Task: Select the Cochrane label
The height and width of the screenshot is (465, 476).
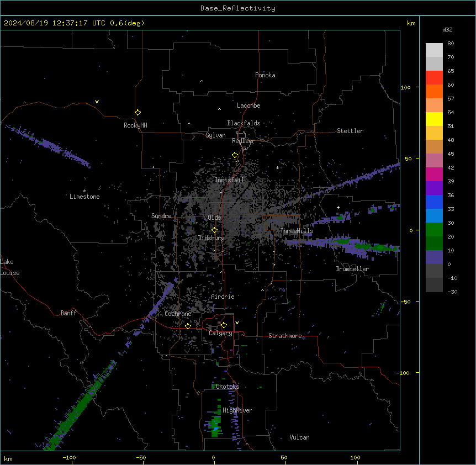Action: [x=178, y=314]
